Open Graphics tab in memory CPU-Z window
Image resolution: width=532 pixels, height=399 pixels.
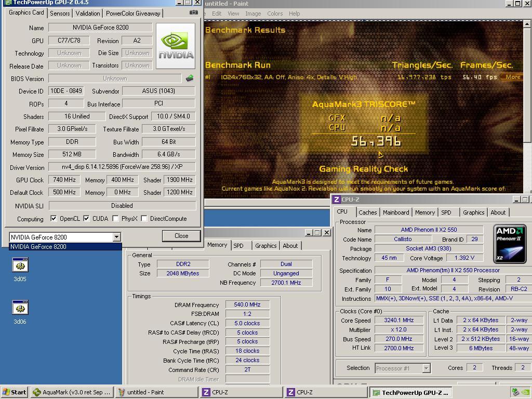[265, 246]
